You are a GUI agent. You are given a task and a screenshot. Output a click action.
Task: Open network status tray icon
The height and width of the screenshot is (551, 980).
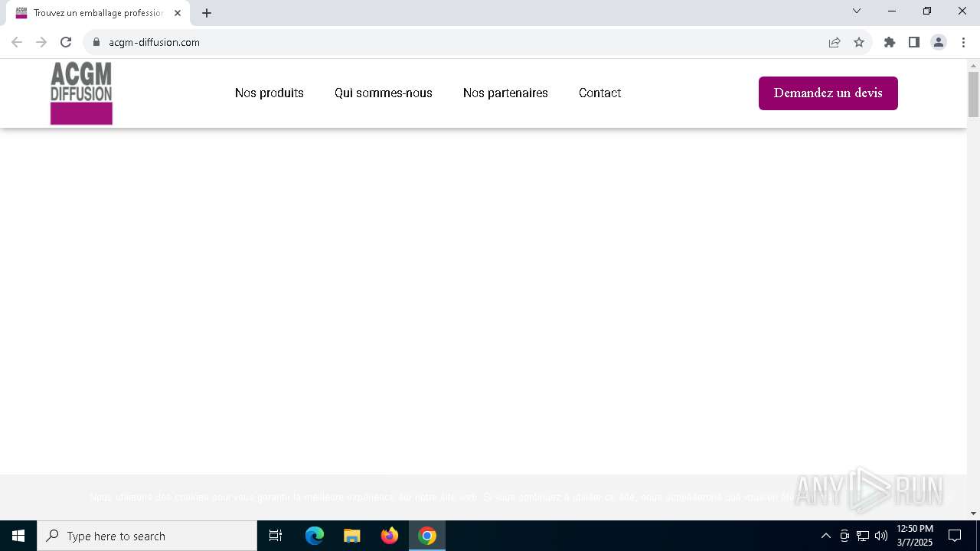click(863, 536)
